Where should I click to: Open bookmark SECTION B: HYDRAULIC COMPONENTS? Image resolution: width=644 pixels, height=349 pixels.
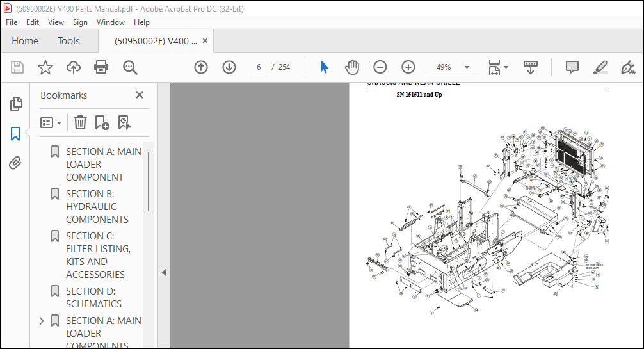point(97,207)
